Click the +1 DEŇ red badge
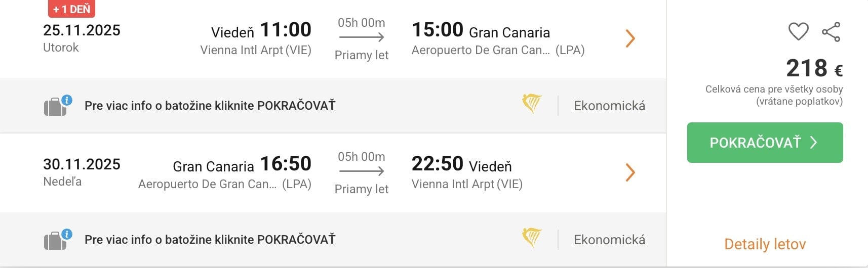Image resolution: width=868 pixels, height=268 pixels. (x=71, y=9)
